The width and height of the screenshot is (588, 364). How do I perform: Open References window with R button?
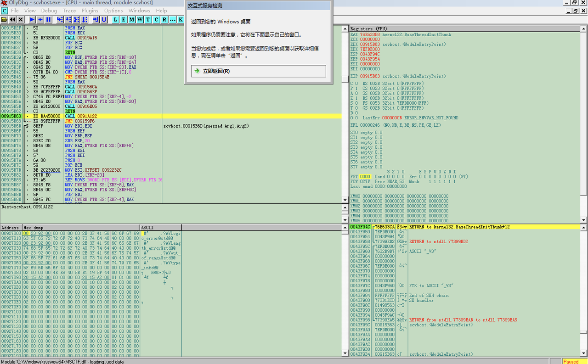pos(164,19)
